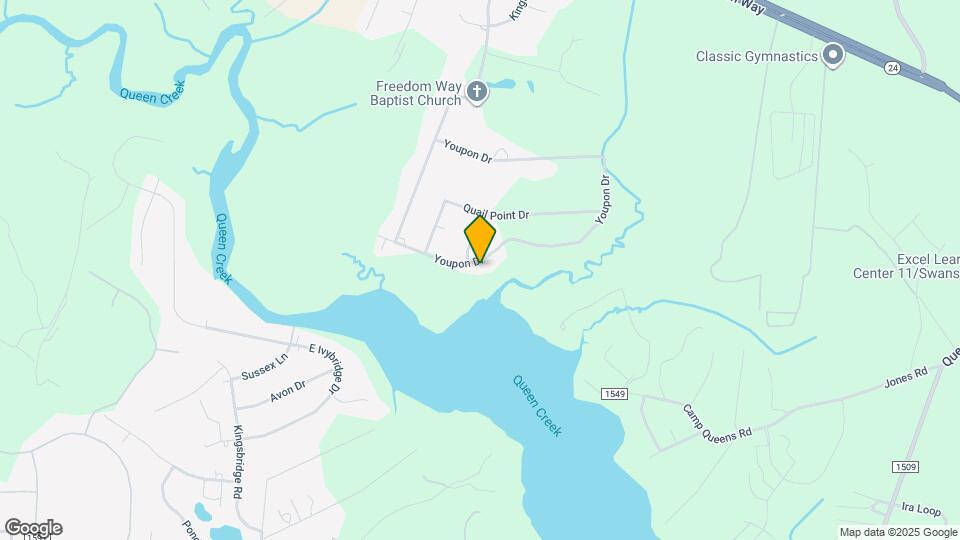
Task: Click the 1509 road number shield
Action: [905, 467]
